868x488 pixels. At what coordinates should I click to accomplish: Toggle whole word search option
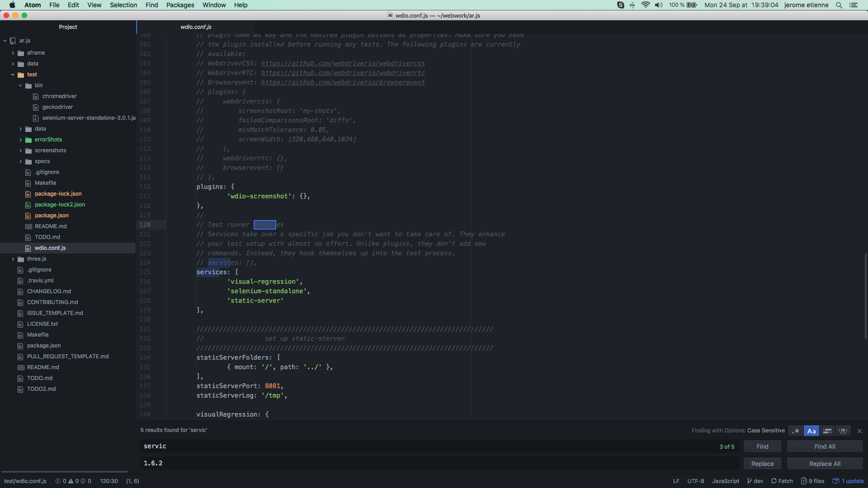[843, 431]
